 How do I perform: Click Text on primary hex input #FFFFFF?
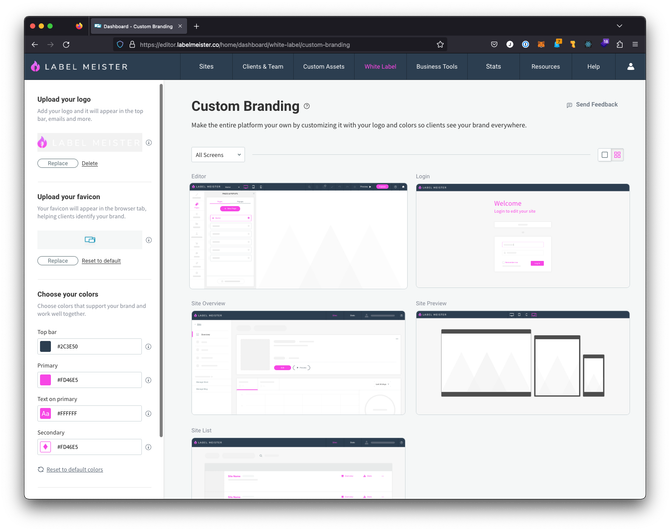coord(89,414)
